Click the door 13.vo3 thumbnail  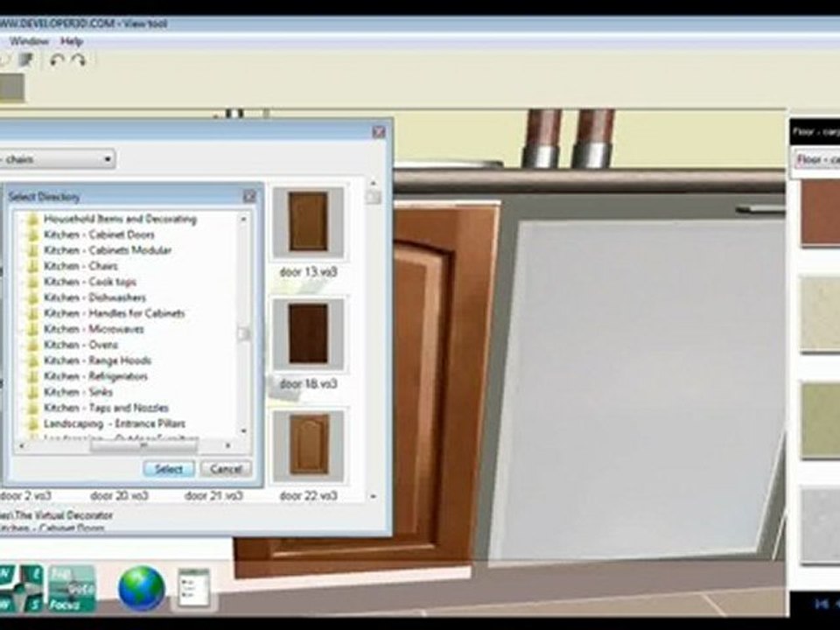pos(308,221)
